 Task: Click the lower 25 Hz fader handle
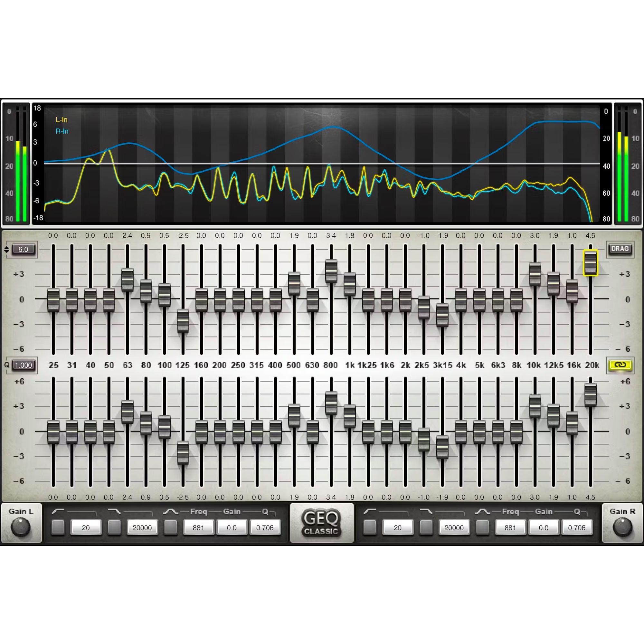pyautogui.click(x=53, y=432)
